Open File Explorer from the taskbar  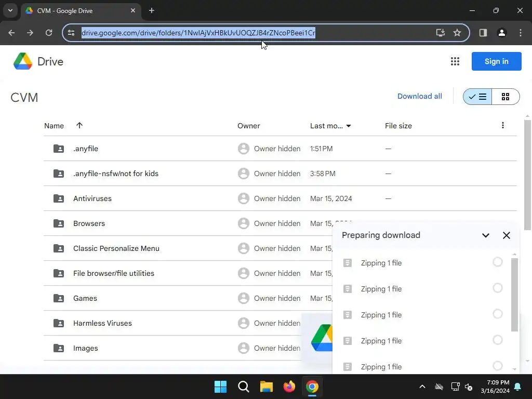[x=267, y=387]
